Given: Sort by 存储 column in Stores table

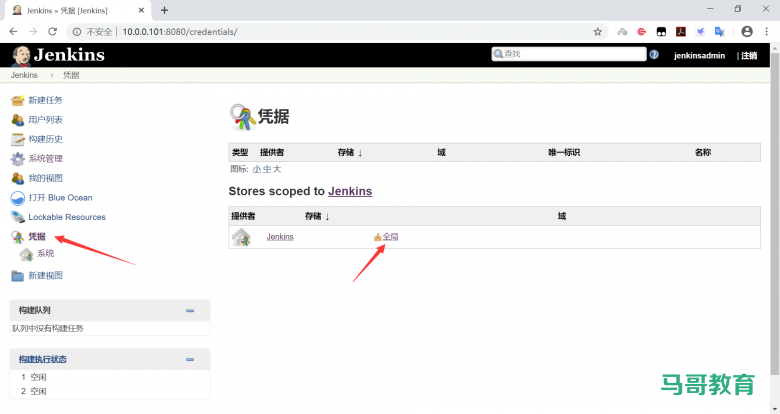Looking at the screenshot, I should [317, 216].
